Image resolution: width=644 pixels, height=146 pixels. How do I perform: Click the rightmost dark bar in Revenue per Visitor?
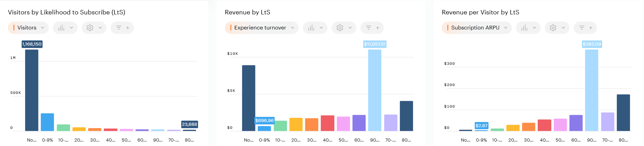click(x=623, y=112)
